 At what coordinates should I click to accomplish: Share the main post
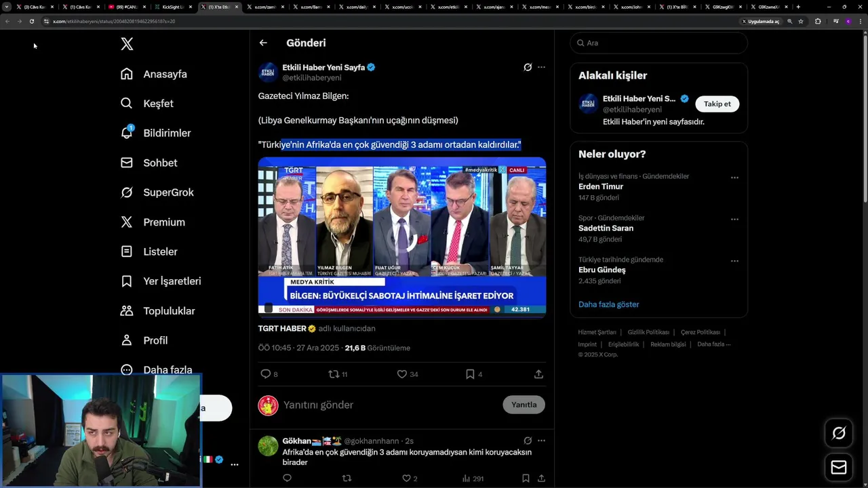coord(538,374)
